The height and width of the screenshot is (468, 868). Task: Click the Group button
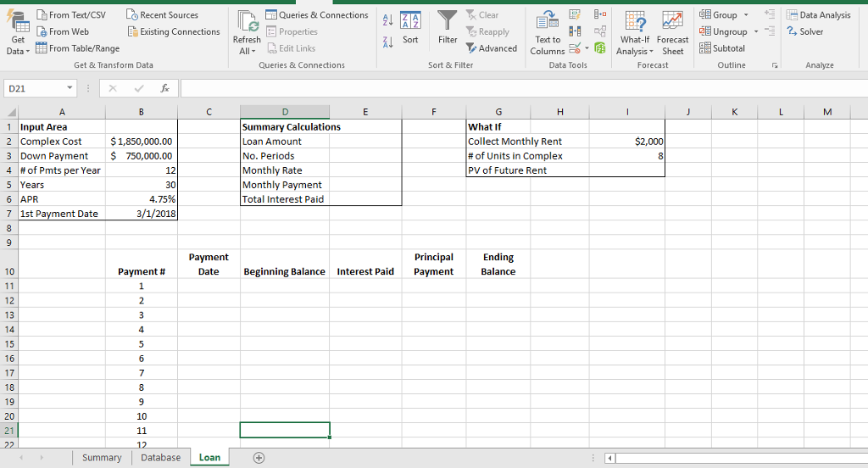(x=718, y=15)
